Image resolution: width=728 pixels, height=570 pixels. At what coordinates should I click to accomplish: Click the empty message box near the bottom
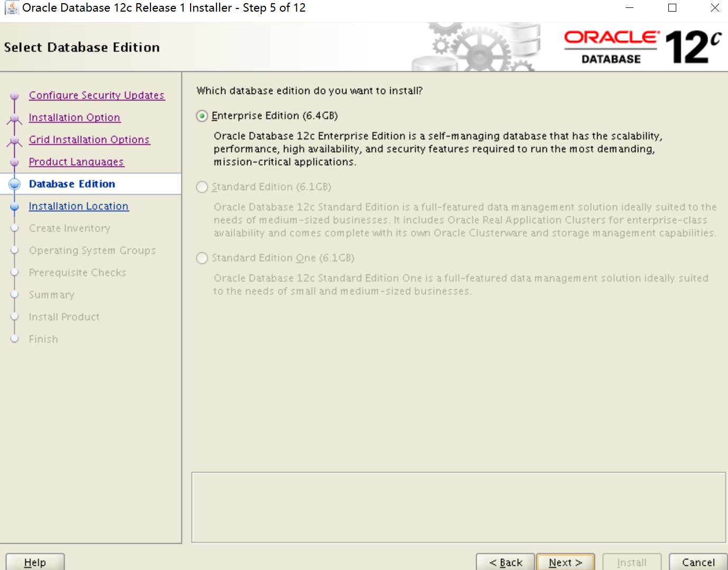pyautogui.click(x=458, y=507)
